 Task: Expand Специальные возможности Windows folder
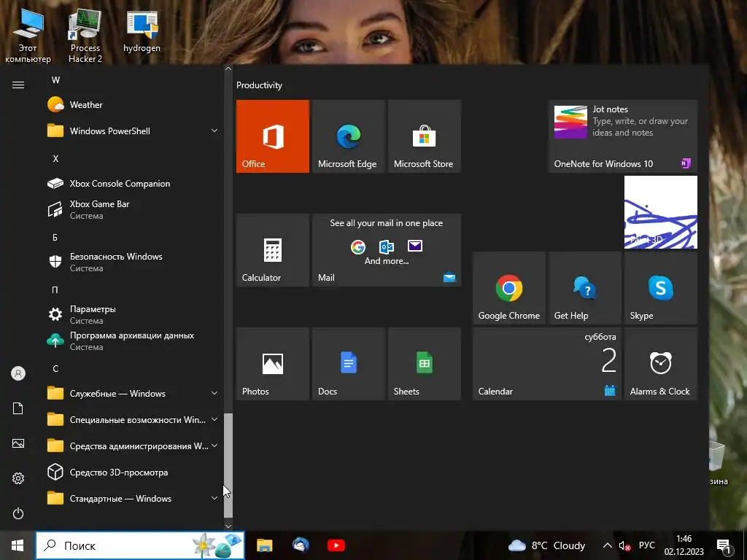click(133, 419)
